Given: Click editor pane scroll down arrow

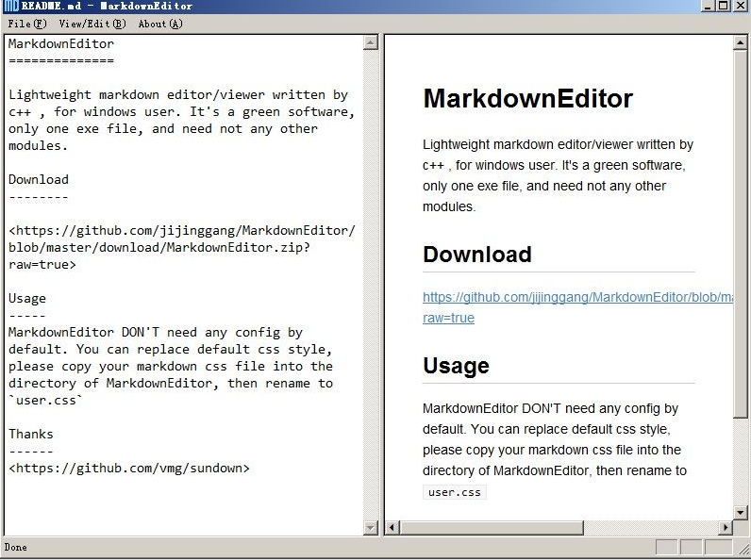Looking at the screenshot, I should (x=371, y=527).
